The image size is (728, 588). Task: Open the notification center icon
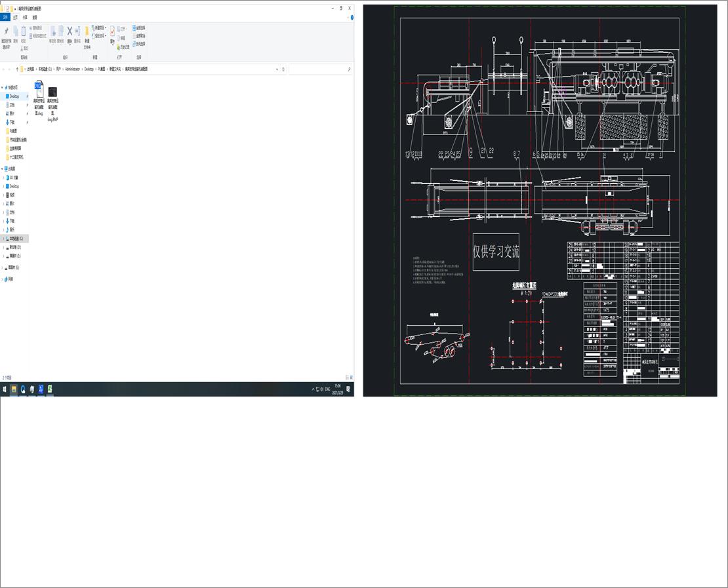(348, 389)
